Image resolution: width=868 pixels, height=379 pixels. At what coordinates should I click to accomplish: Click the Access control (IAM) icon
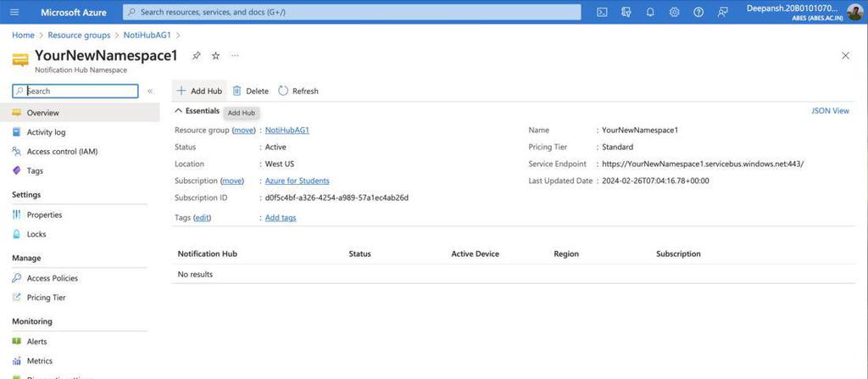tap(17, 151)
